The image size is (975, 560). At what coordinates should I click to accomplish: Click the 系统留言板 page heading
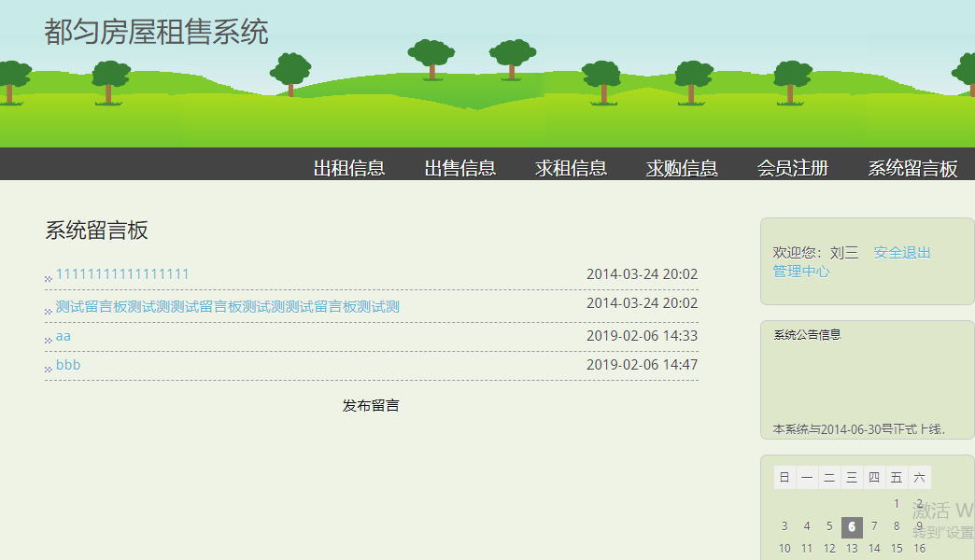click(96, 230)
